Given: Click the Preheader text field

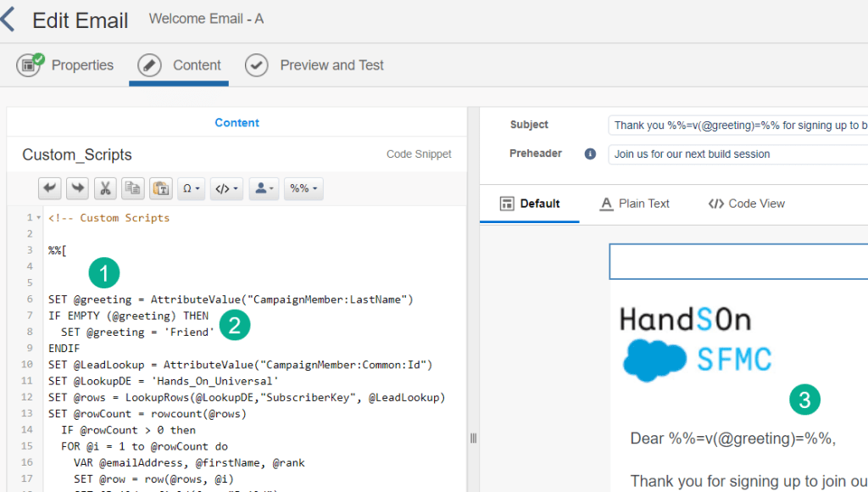Looking at the screenshot, I should point(737,154).
